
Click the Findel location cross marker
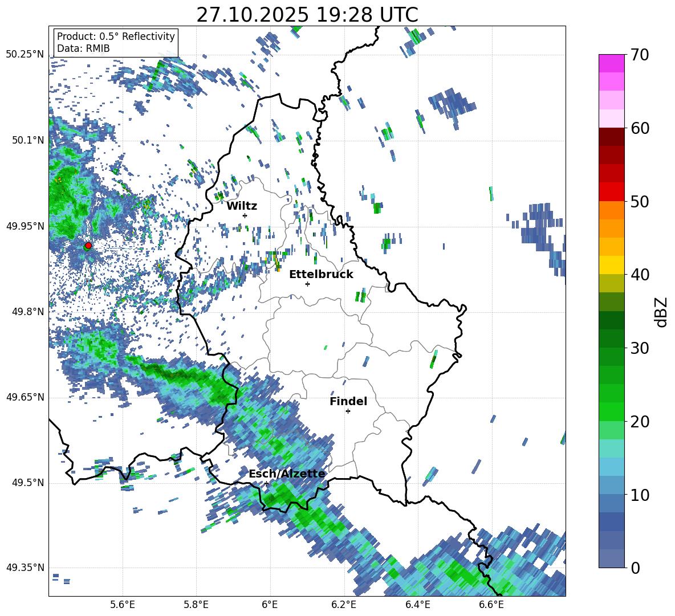pyautogui.click(x=348, y=411)
